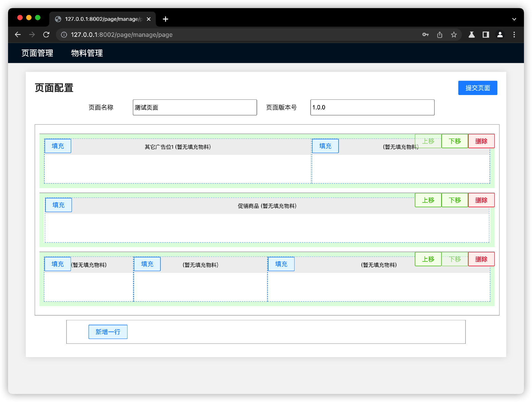
Task: Click the browser reload icon
Action: click(46, 35)
